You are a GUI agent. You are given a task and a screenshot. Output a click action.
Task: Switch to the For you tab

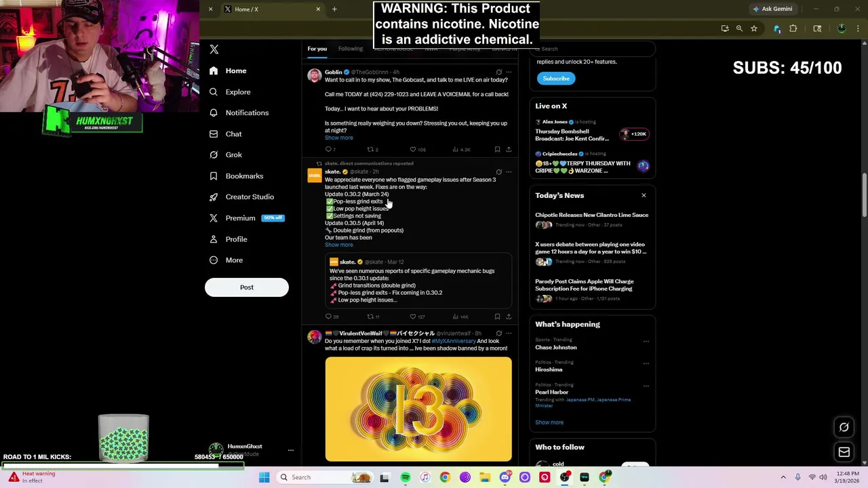[x=317, y=49]
